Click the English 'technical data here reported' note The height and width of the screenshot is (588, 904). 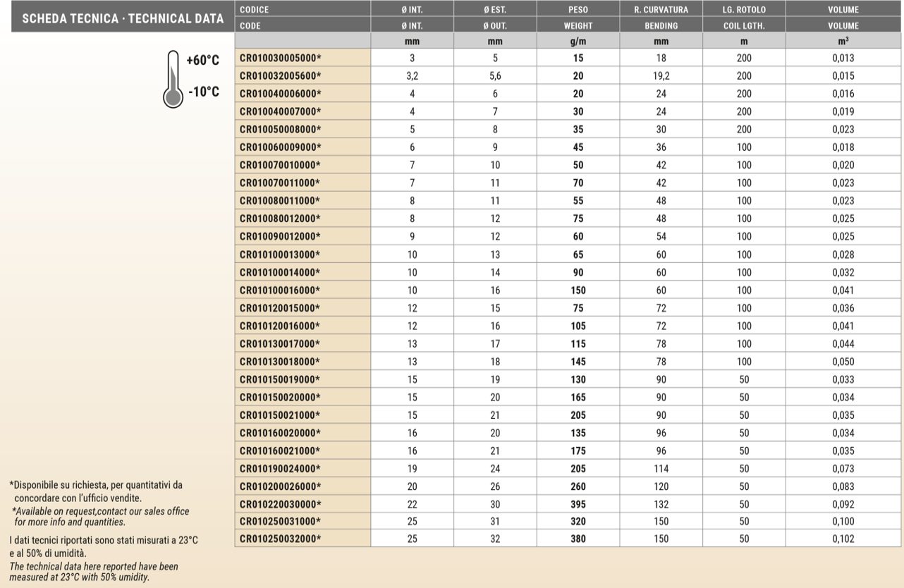(x=93, y=572)
